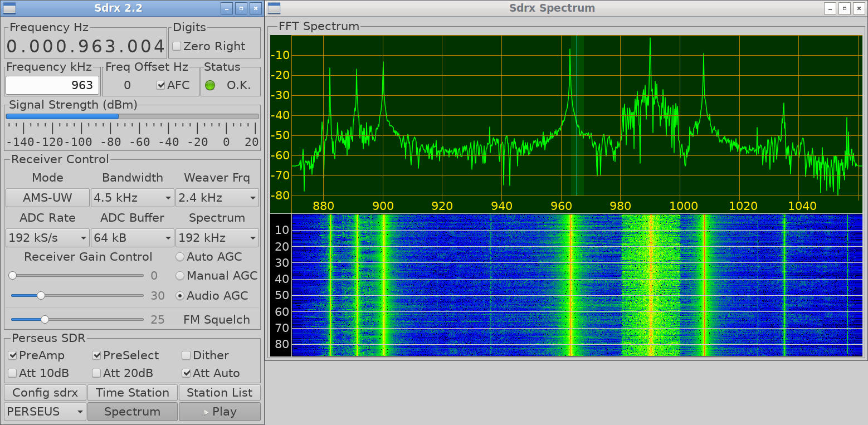
Task: Toggle the Spectrum window button
Action: (133, 412)
